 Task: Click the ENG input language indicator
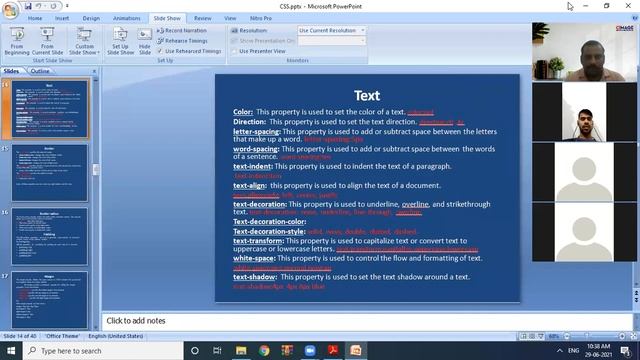pyautogui.click(x=573, y=351)
